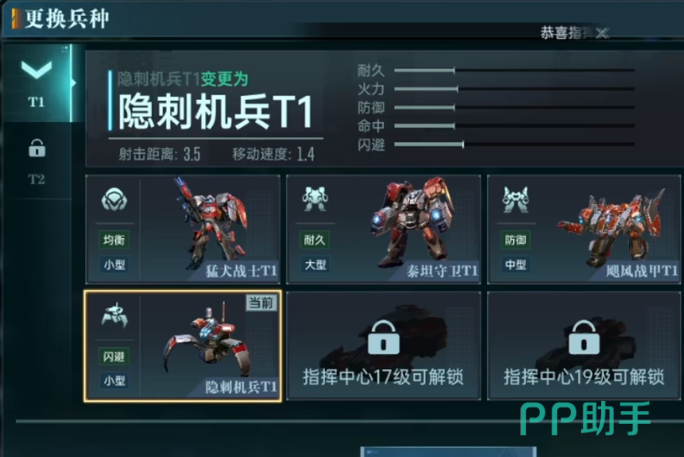Screen dimensions: 684x457
Task: Click the 火力 stat bar
Action: 514,89
